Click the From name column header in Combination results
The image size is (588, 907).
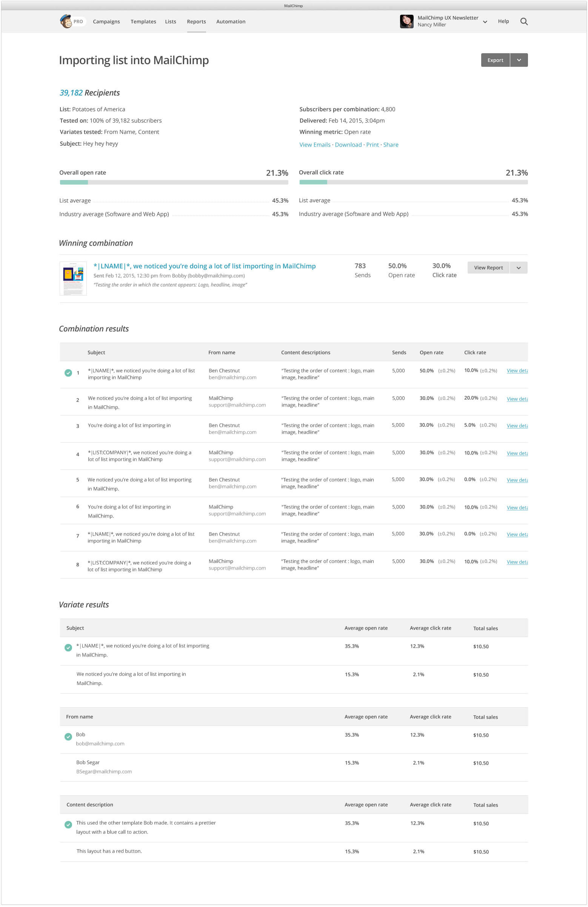tap(222, 353)
